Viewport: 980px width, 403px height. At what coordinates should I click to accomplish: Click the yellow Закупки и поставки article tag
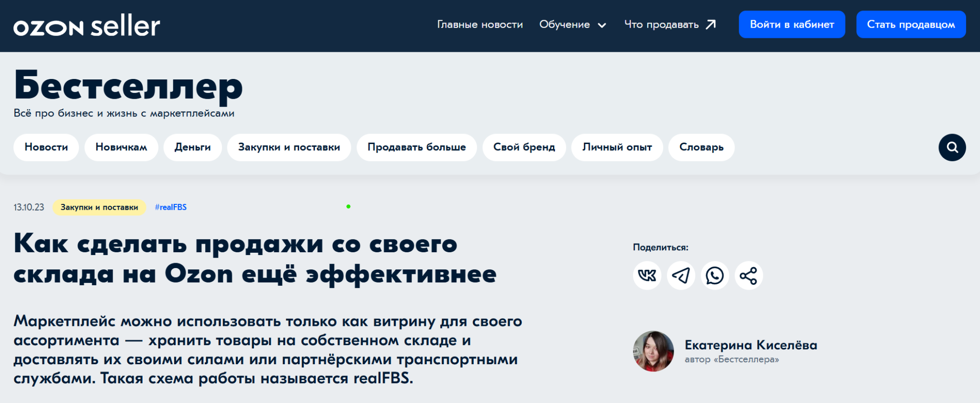(99, 207)
